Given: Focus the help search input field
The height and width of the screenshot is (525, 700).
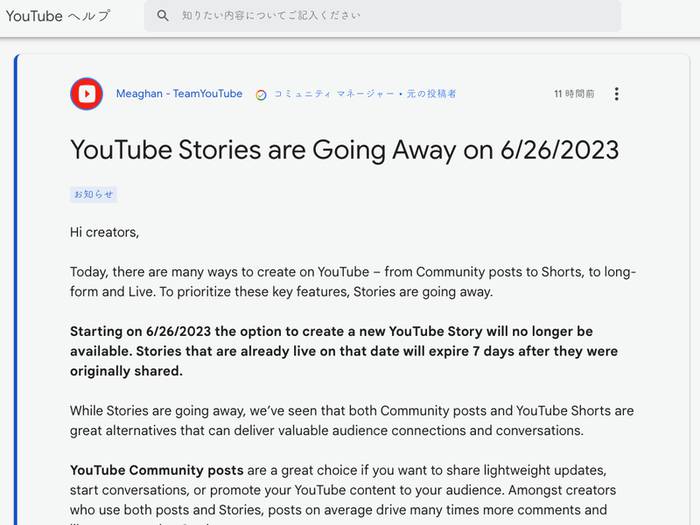Looking at the screenshot, I should click(x=382, y=16).
